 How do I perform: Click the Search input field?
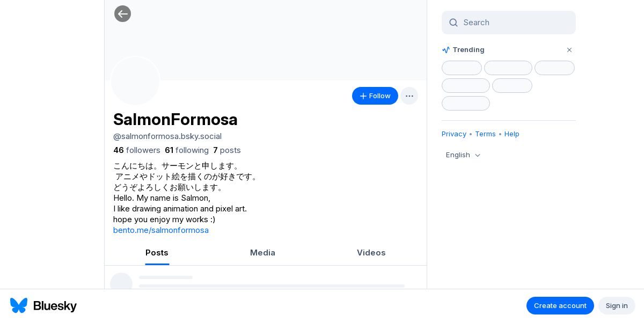point(515,23)
